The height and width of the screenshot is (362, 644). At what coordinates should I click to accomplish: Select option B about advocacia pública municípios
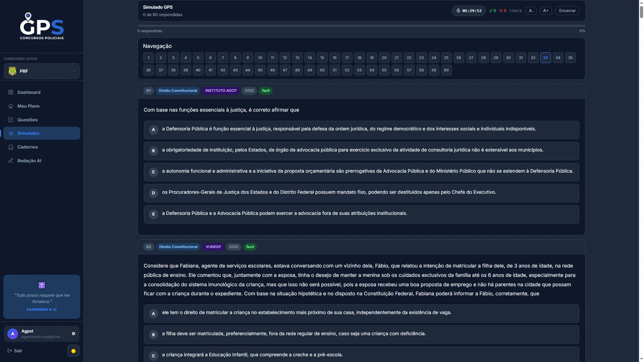(x=361, y=151)
